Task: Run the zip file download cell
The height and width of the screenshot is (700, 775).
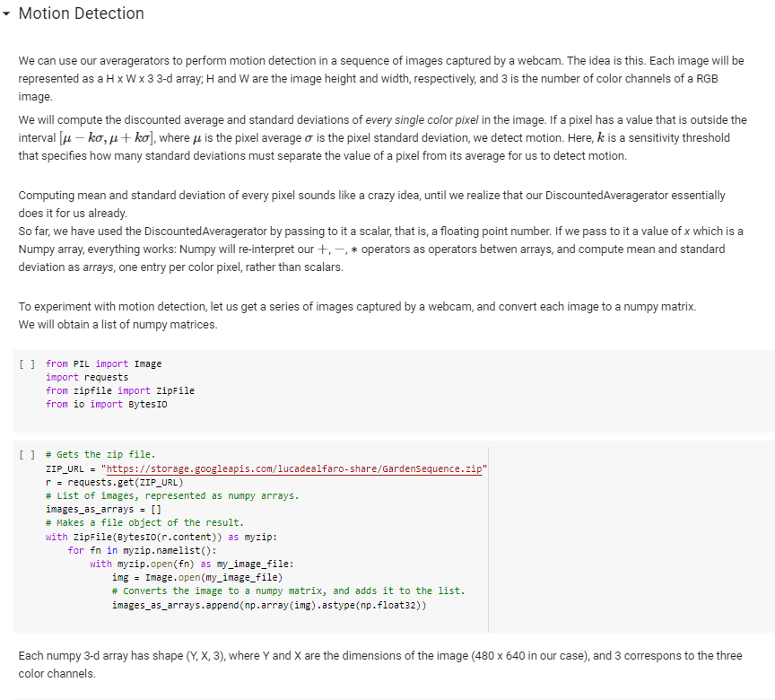Action: pos(27,454)
